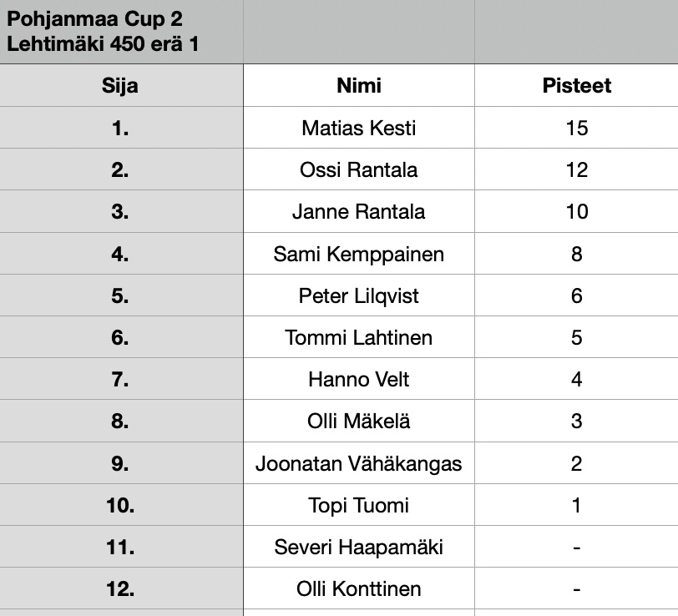
Task: Select the Janne Rantala name cell
Action: pyautogui.click(x=359, y=212)
